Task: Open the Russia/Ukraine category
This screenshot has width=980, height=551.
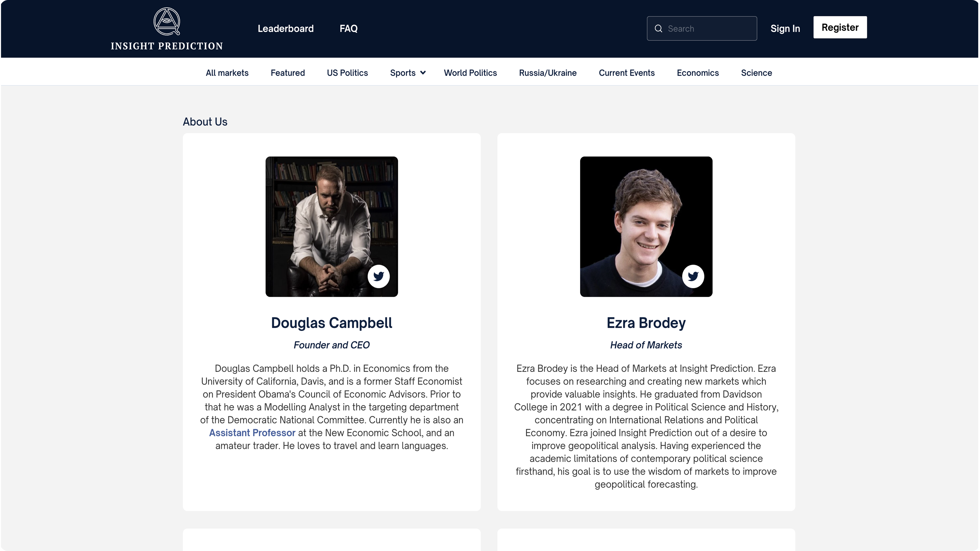Action: click(x=548, y=73)
